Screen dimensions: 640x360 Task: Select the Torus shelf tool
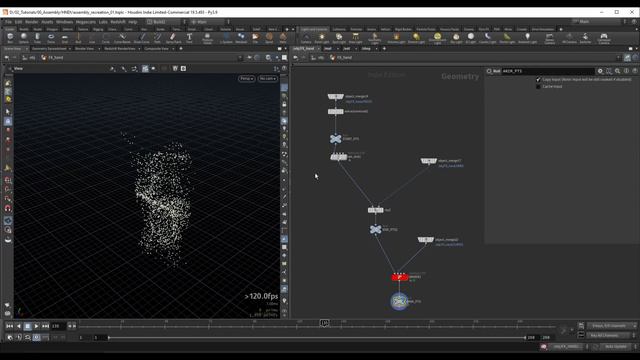click(51, 38)
